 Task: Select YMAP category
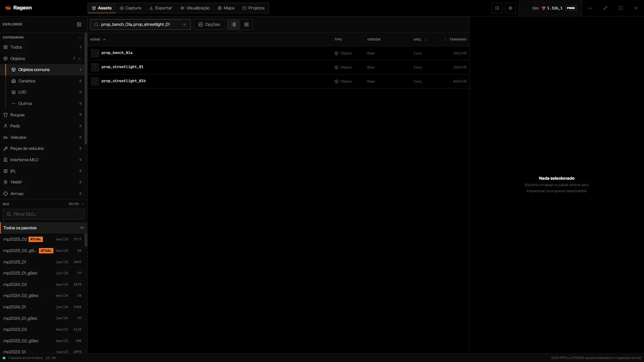coord(43,182)
